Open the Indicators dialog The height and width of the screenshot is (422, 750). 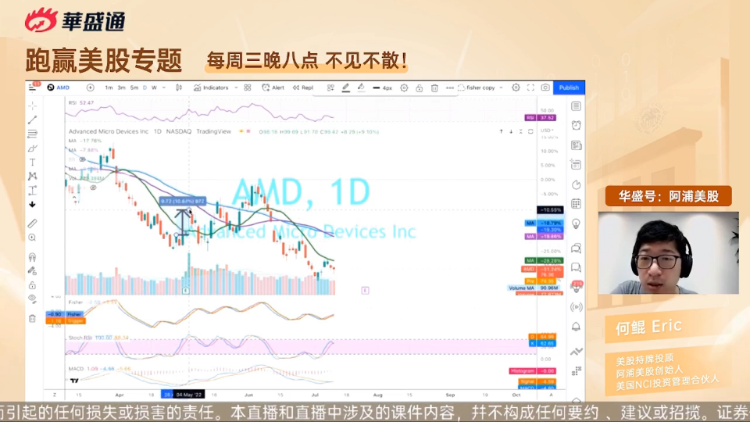coord(211,88)
